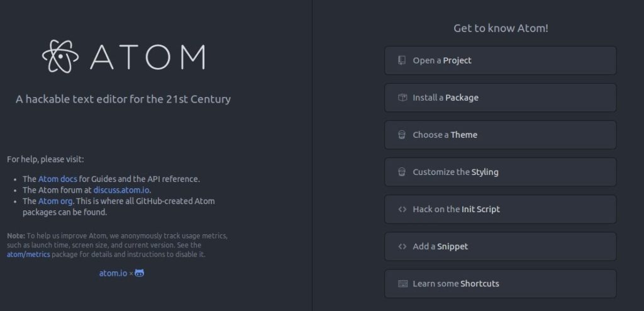Expand Customize the Styling section

[x=500, y=172]
